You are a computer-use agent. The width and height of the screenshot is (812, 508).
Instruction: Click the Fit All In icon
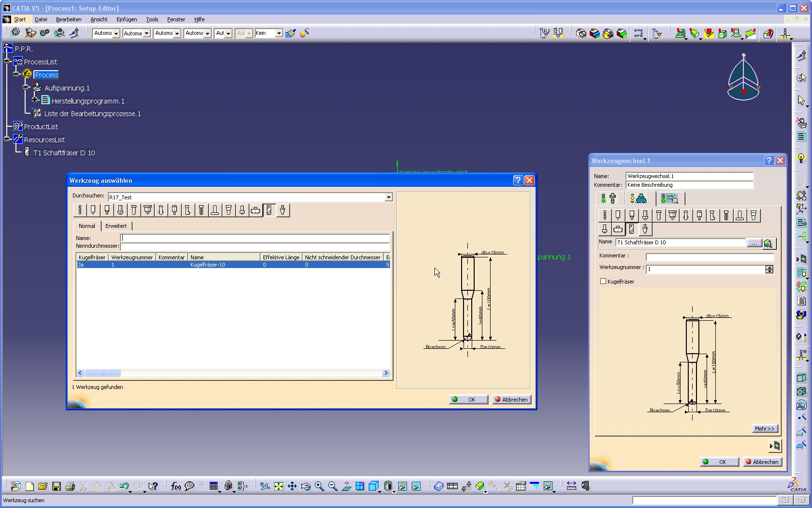click(x=278, y=486)
